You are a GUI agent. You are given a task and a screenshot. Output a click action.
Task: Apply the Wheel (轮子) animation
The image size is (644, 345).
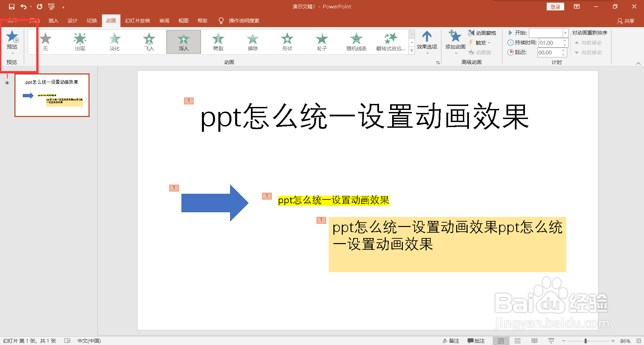point(322,42)
